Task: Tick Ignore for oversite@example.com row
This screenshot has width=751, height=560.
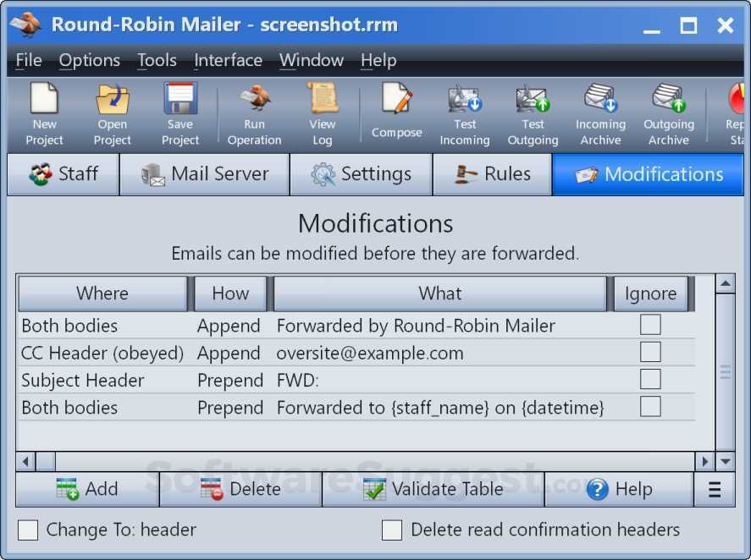Action: coord(650,352)
